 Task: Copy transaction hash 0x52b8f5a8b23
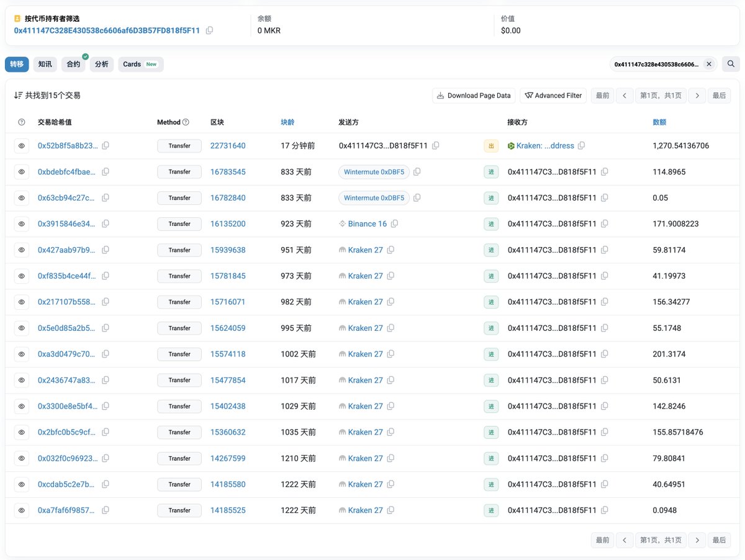pos(106,146)
